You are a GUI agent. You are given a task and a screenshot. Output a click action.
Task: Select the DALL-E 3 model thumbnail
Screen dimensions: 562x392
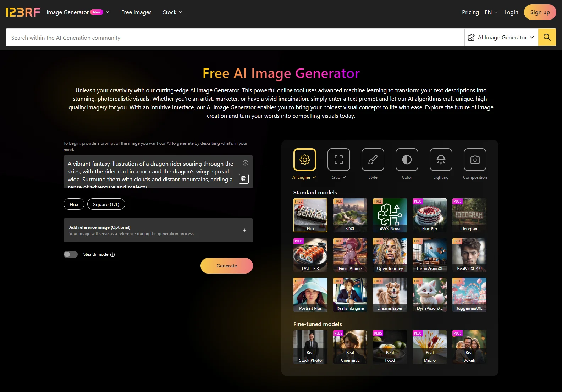click(310, 255)
